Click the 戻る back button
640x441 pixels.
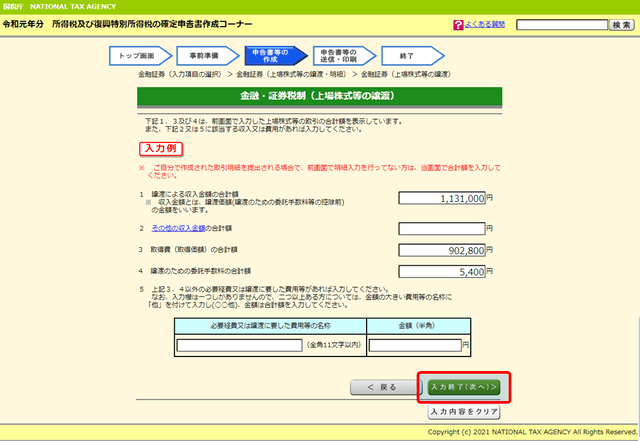tap(385, 387)
